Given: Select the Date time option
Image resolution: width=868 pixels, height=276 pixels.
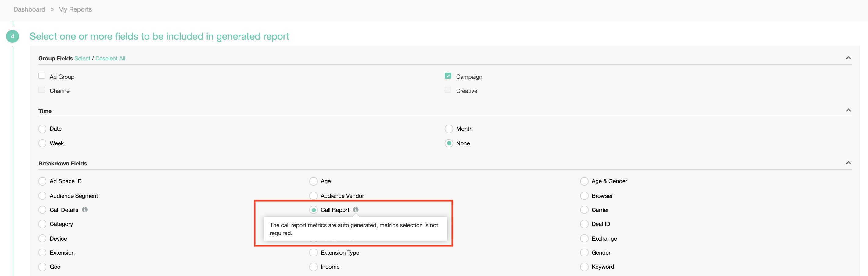Looking at the screenshot, I should [42, 129].
